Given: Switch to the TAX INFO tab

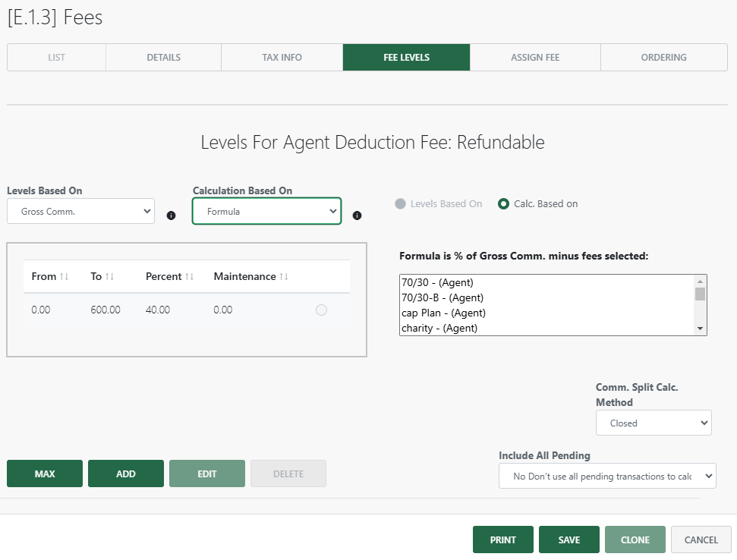Looking at the screenshot, I should [x=282, y=57].
